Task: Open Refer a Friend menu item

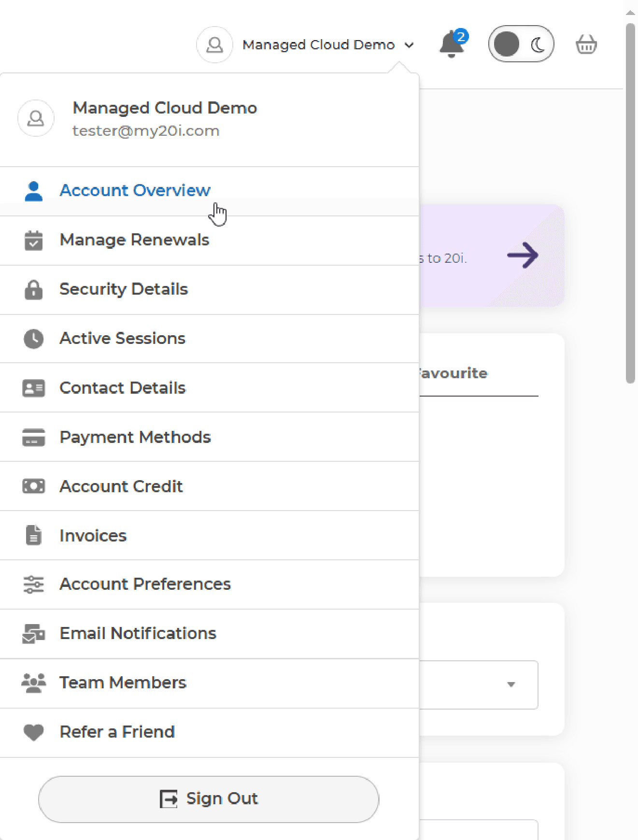Action: [209, 733]
